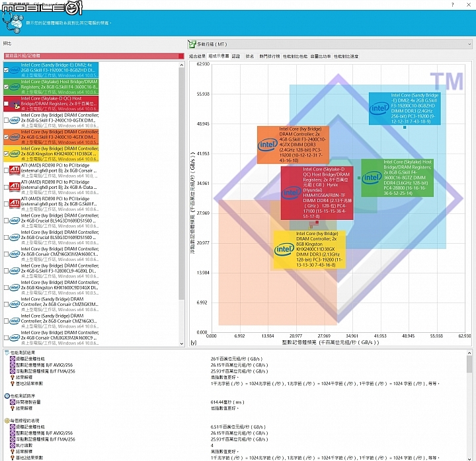The width and height of the screenshot is (476, 461).
Task: Click the 6.51 GB/s per-thread value
Action: 238,427
